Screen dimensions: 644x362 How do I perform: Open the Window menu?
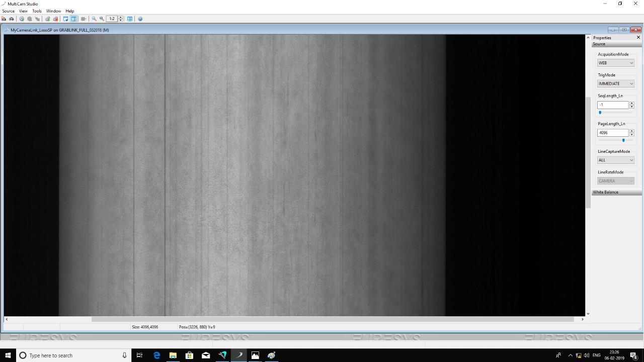coord(53,11)
